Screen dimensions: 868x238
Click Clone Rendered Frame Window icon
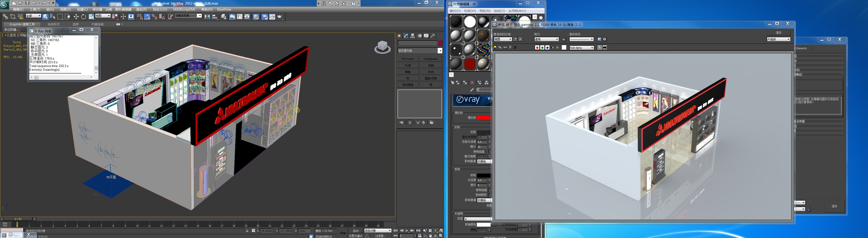pyautogui.click(x=505, y=47)
